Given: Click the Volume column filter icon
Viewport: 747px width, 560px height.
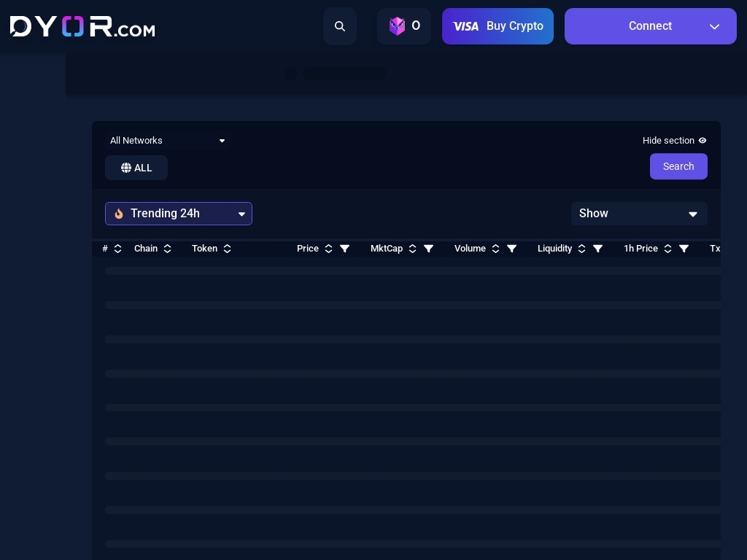Looking at the screenshot, I should coord(512,249).
